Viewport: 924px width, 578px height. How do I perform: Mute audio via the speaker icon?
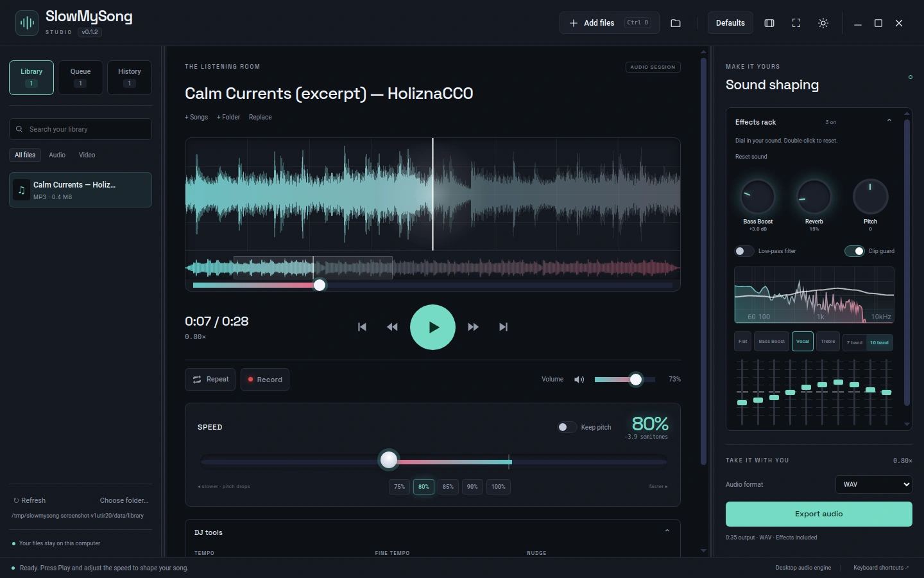coord(579,380)
